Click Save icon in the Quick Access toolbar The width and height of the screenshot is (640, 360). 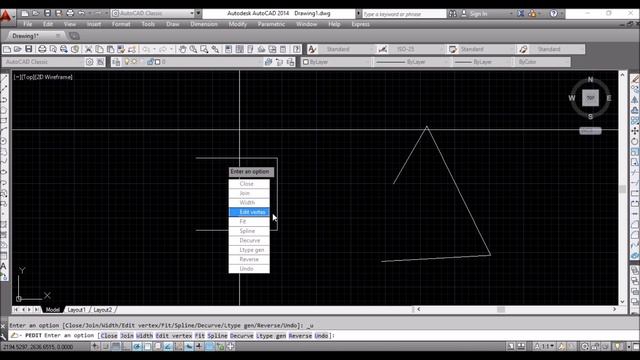[47, 13]
